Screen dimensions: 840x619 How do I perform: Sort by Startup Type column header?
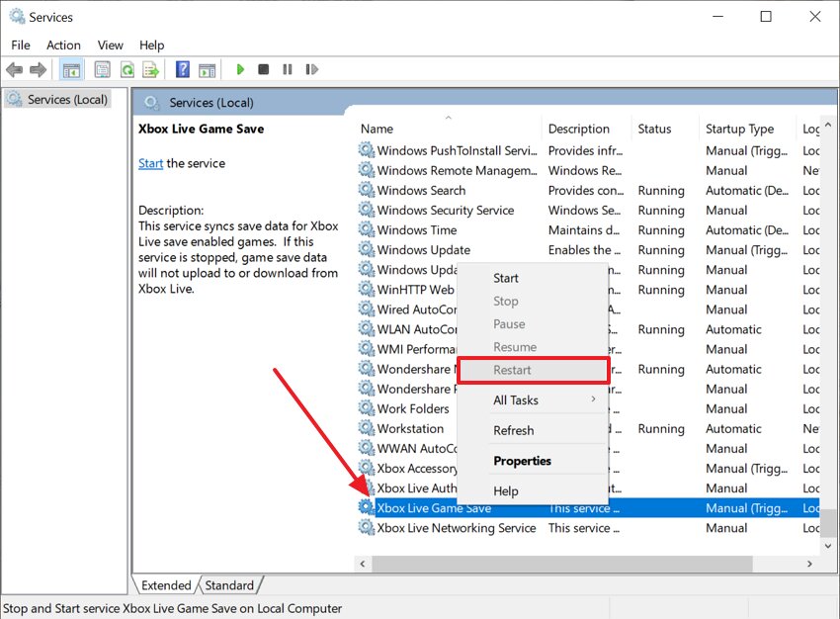point(747,129)
